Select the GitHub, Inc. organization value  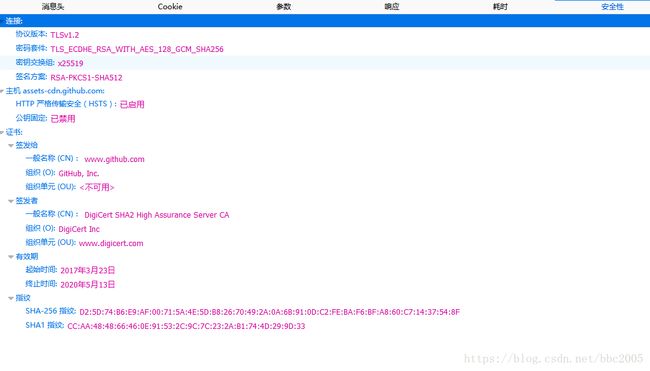pos(79,174)
